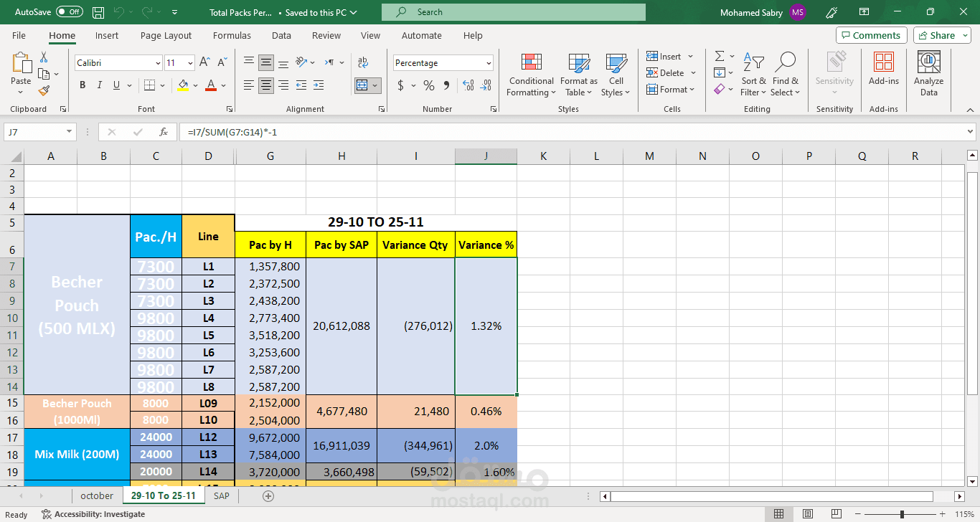Click the Undo arrow icon

tap(119, 12)
